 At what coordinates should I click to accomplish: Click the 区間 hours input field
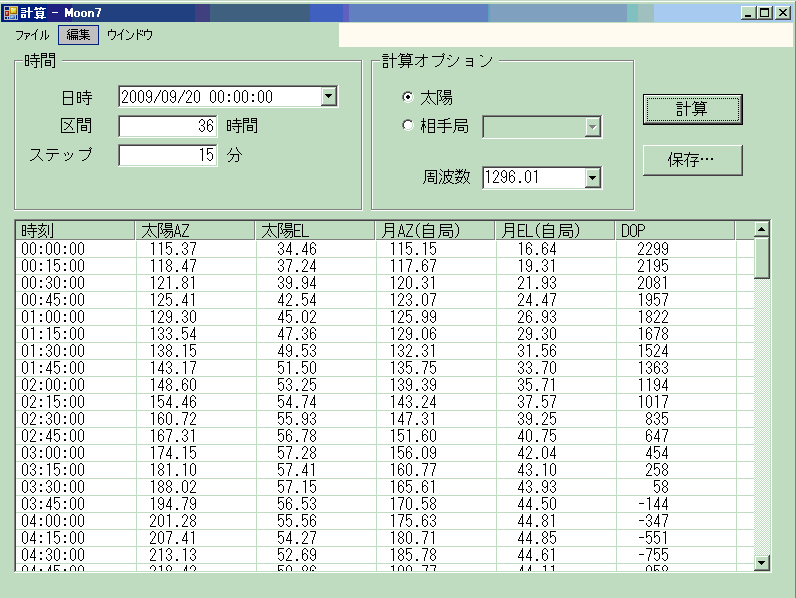click(167, 126)
